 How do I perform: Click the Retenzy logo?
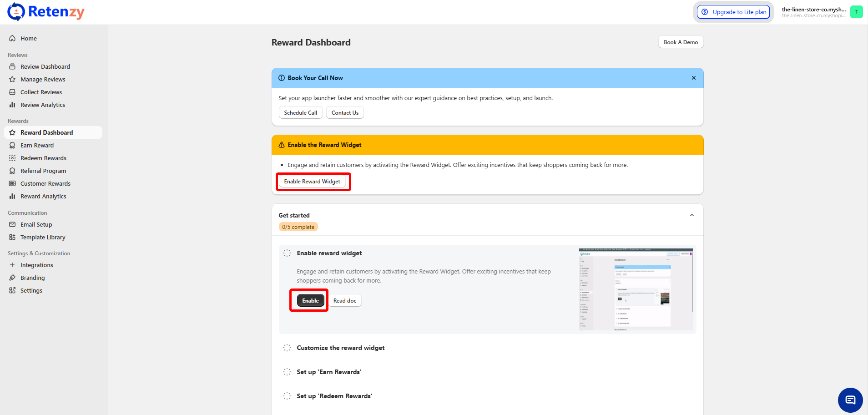[x=46, y=12]
